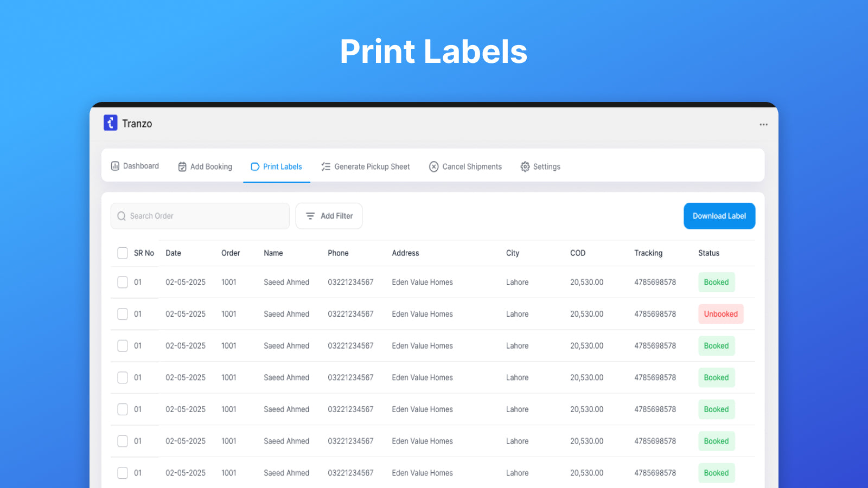Click the Generate Pickup Sheet list icon
868x488 pixels.
coord(325,166)
